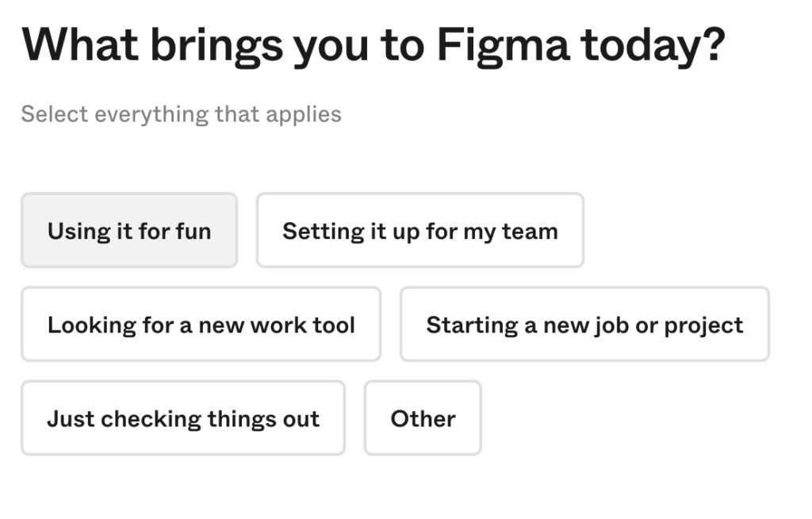This screenshot has width=812, height=519.
Task: Click the 'Select everything that applies' subtitle
Action: 181,114
